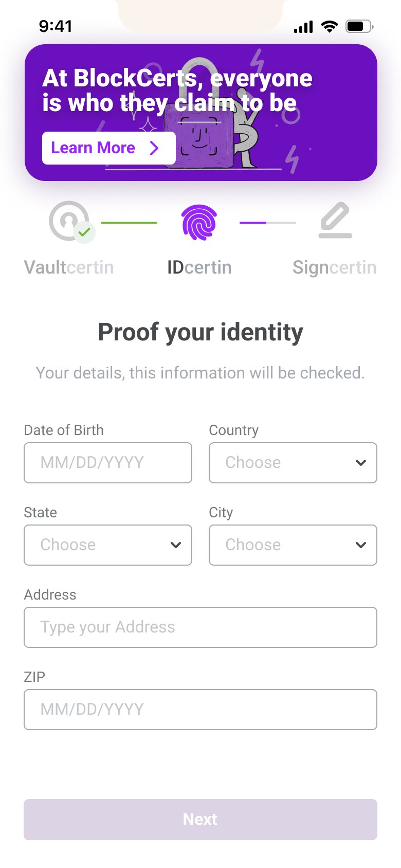Tap the Wi-Fi status icon
The width and height of the screenshot is (401, 868).
(x=329, y=27)
